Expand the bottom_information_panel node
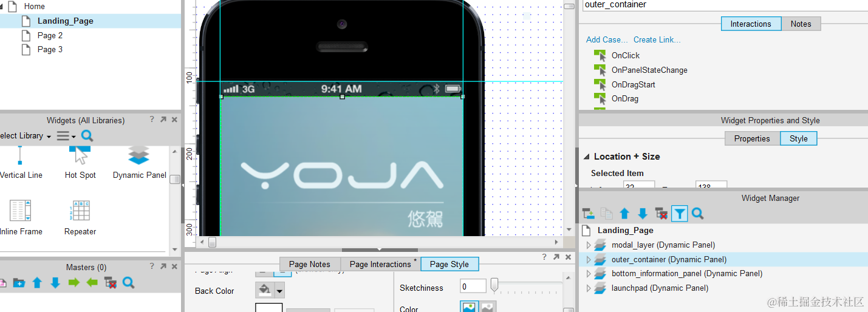Viewport: 868px width, 312px height. [x=588, y=274]
